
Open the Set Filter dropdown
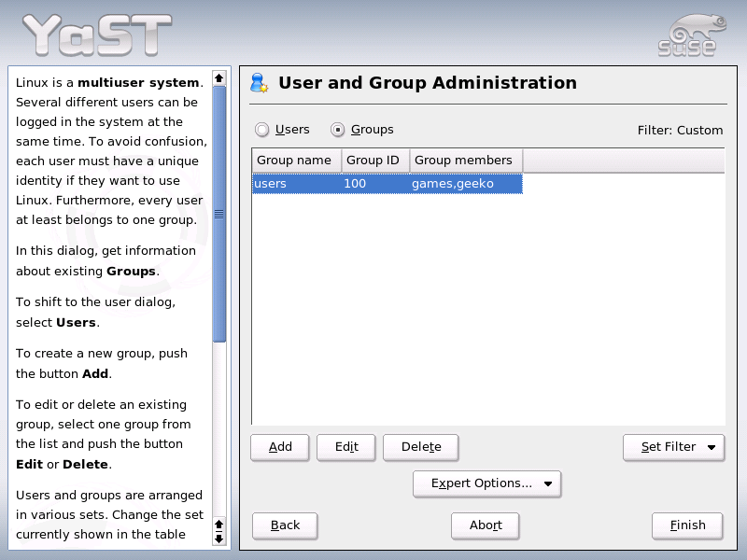pos(673,447)
